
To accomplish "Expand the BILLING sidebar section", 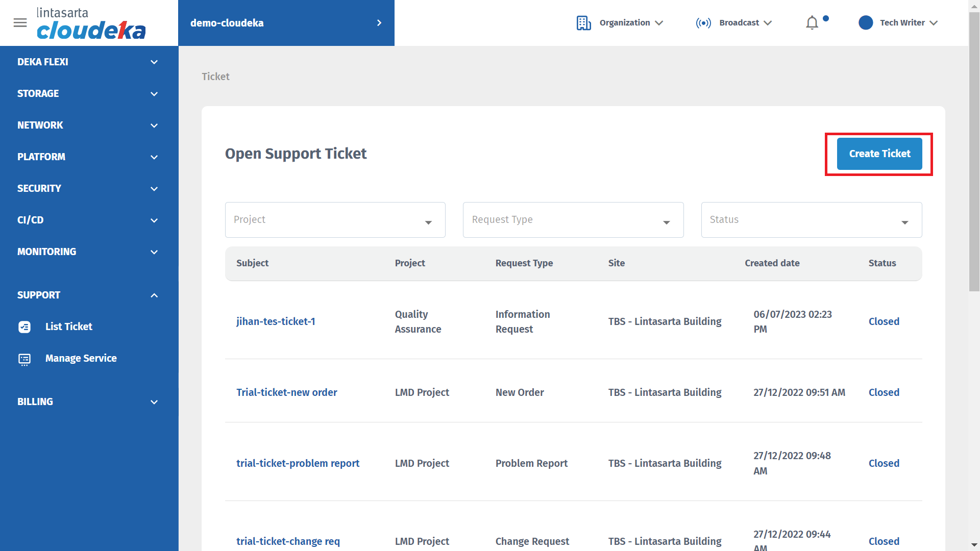I will click(154, 402).
